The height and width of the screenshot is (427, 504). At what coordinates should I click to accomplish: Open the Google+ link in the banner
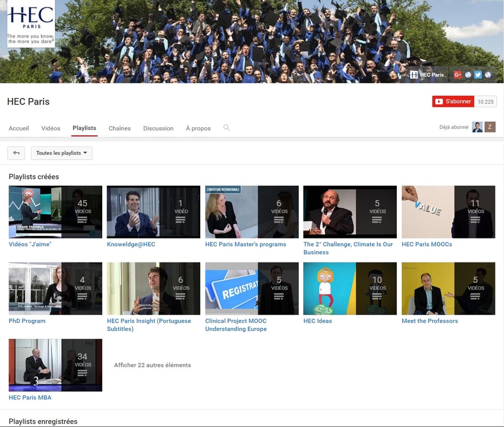458,75
